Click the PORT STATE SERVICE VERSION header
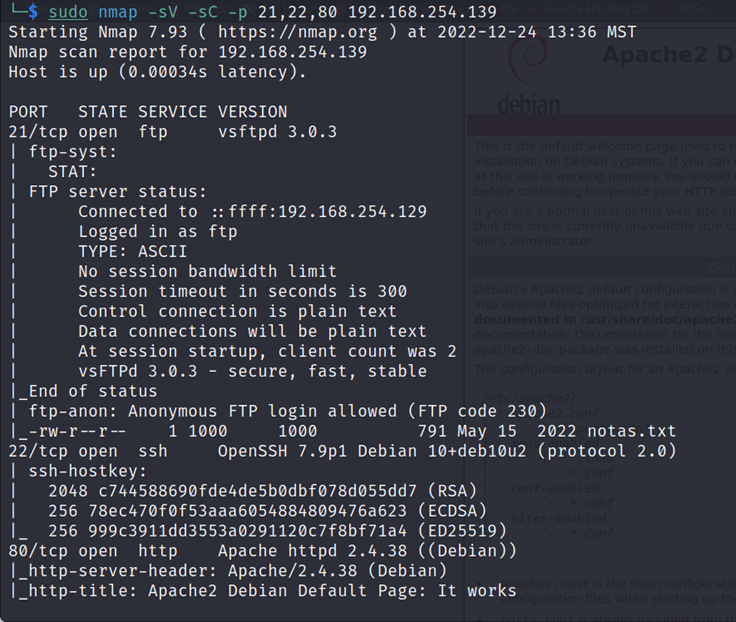Viewport: 736px width, 622px height. coord(147,112)
